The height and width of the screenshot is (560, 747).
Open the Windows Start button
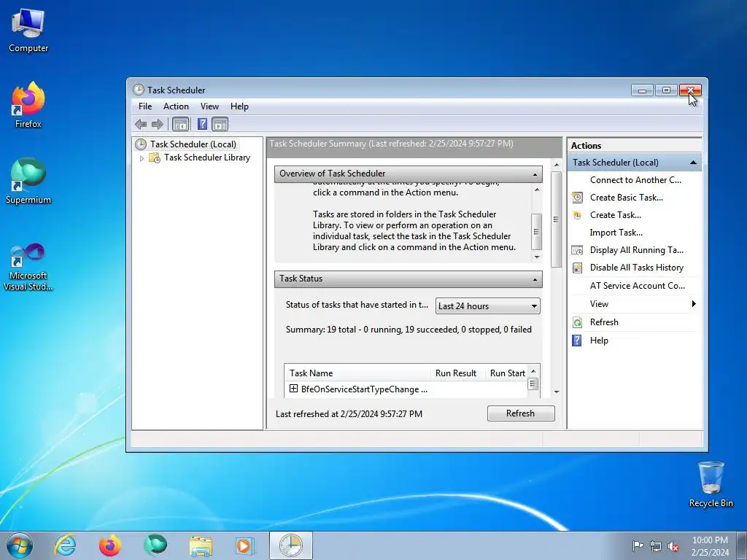(20, 545)
